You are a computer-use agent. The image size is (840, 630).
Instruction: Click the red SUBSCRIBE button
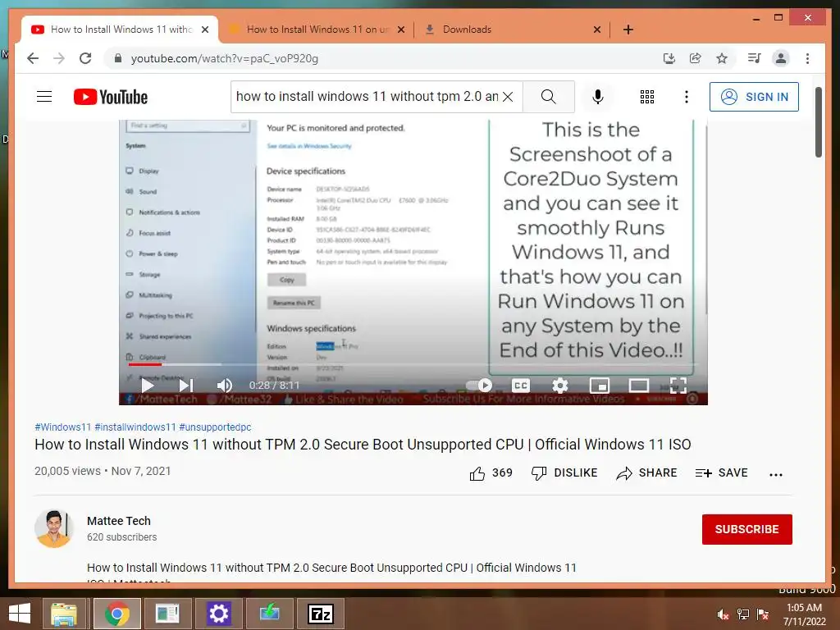coord(746,529)
